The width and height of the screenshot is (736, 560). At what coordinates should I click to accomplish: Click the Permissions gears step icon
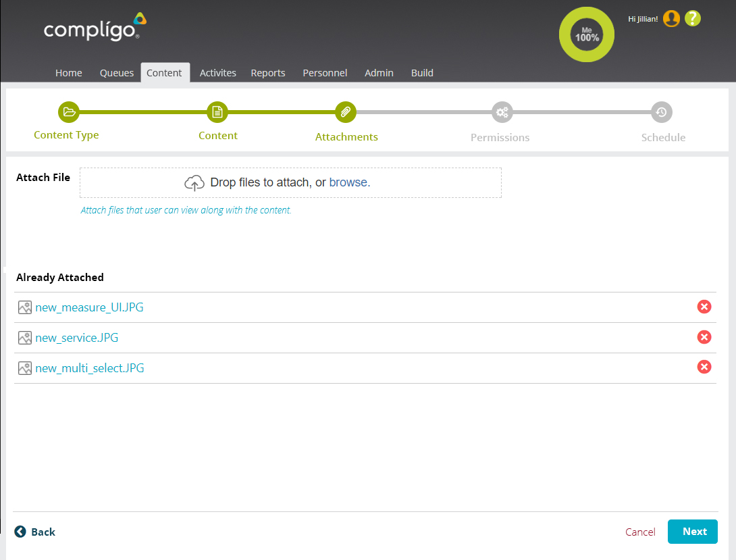click(x=502, y=112)
